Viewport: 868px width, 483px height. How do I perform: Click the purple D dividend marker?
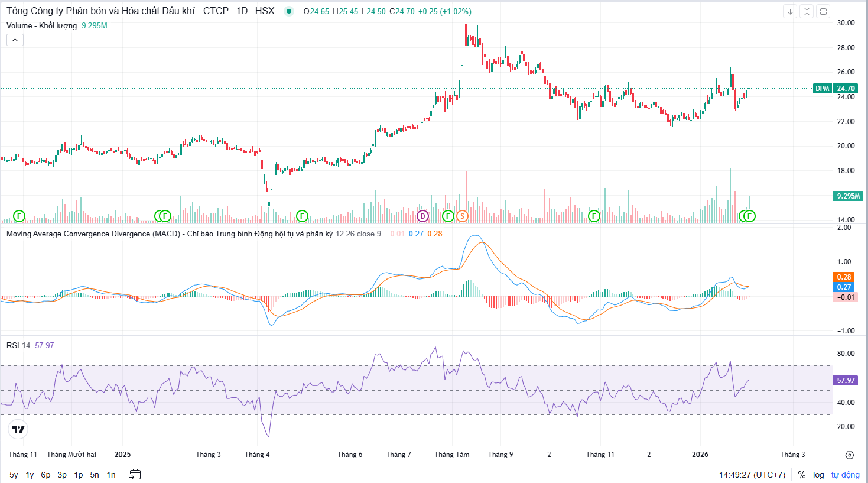click(422, 216)
